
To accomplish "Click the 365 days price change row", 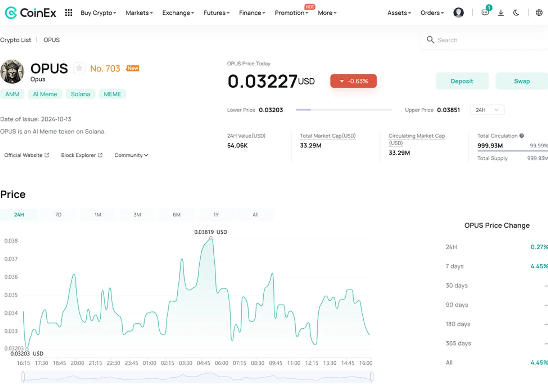I will 497,343.
